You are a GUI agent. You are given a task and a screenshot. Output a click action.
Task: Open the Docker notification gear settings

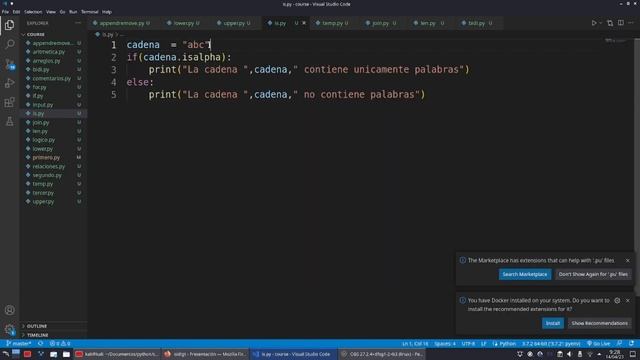[x=617, y=300]
